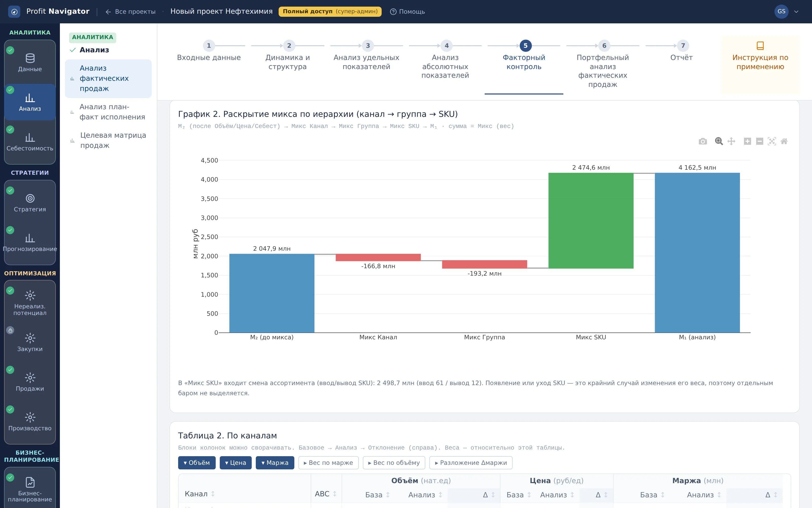The width and height of the screenshot is (812, 508).
Task: Click the Полный доступ супер-админ badge
Action: [x=330, y=12]
